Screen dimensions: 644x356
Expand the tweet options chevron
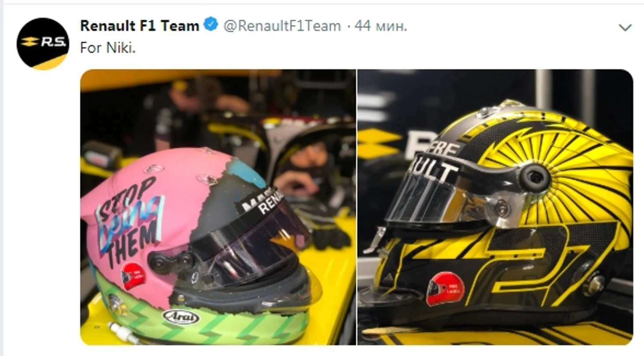click(625, 28)
